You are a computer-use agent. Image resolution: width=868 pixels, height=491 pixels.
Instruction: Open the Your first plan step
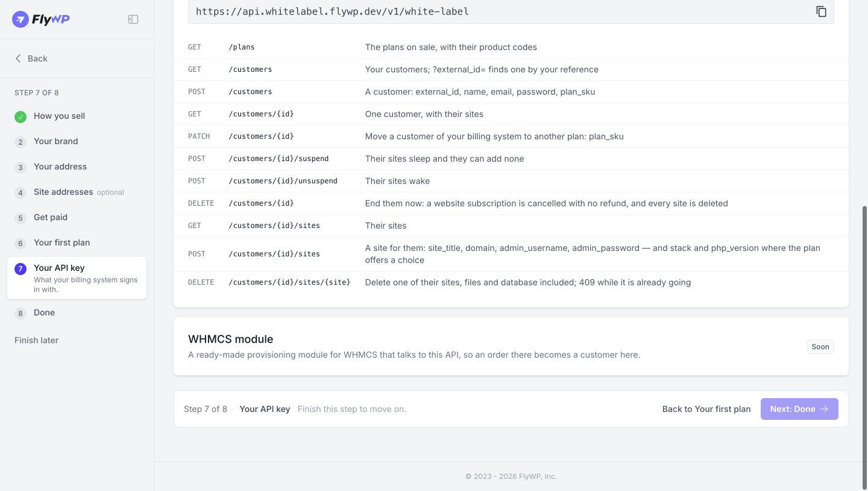click(x=77, y=243)
